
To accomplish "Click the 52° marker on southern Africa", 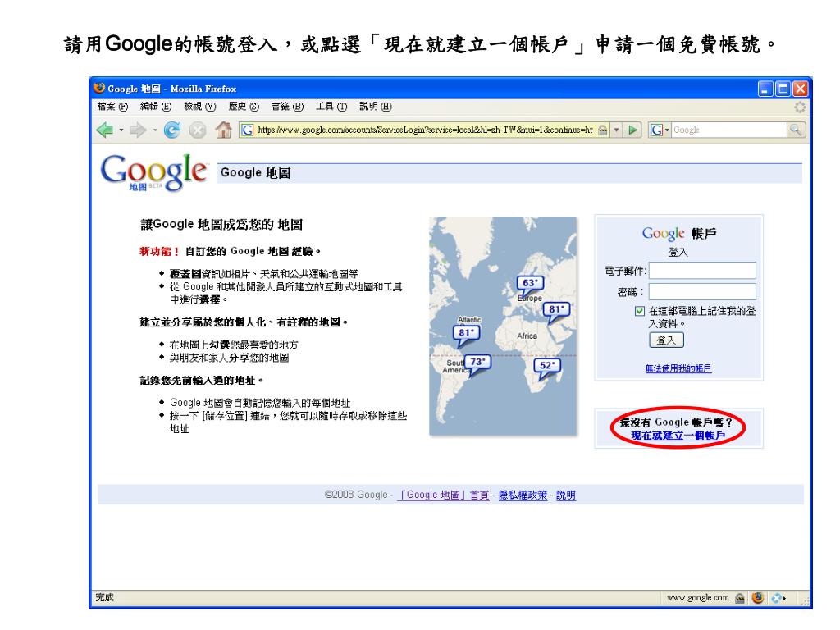I will (547, 367).
